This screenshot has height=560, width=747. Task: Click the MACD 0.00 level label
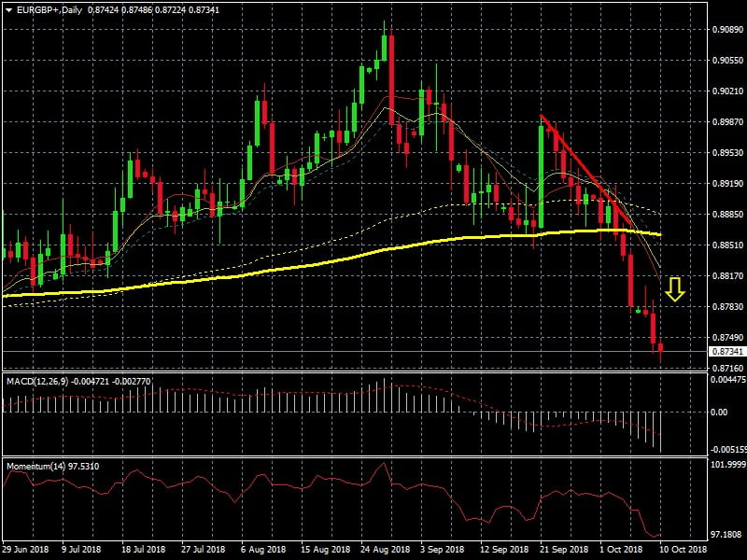(x=722, y=412)
